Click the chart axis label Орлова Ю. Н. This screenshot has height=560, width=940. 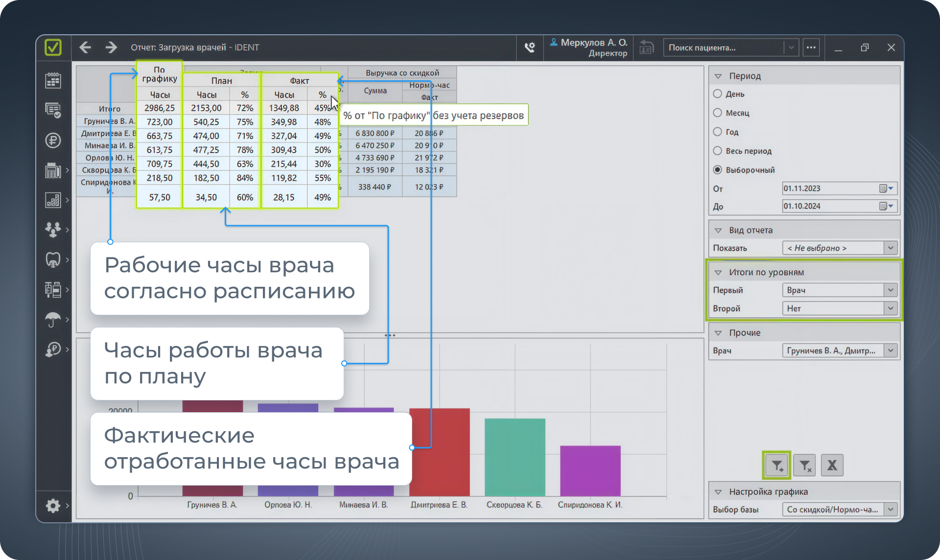[x=288, y=505]
